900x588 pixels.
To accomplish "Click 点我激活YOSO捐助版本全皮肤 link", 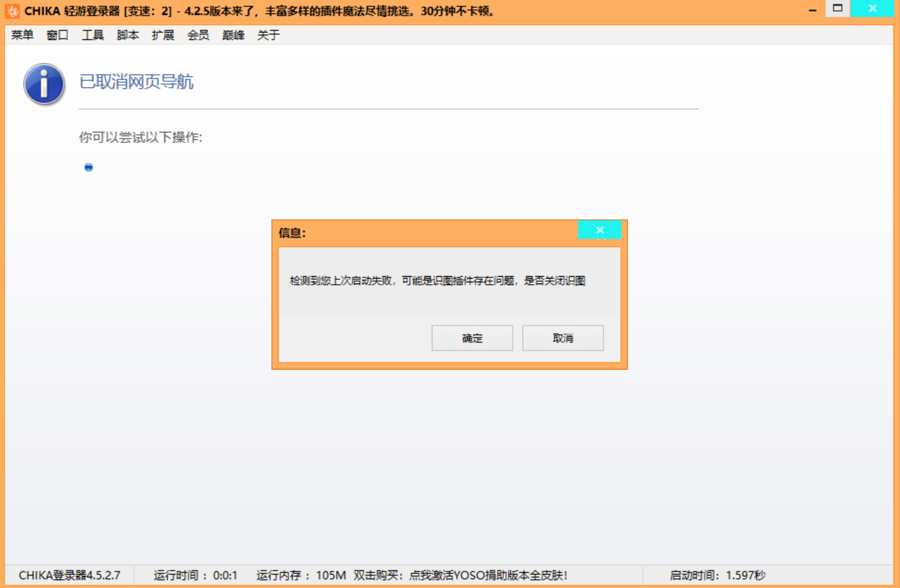I will 488,575.
